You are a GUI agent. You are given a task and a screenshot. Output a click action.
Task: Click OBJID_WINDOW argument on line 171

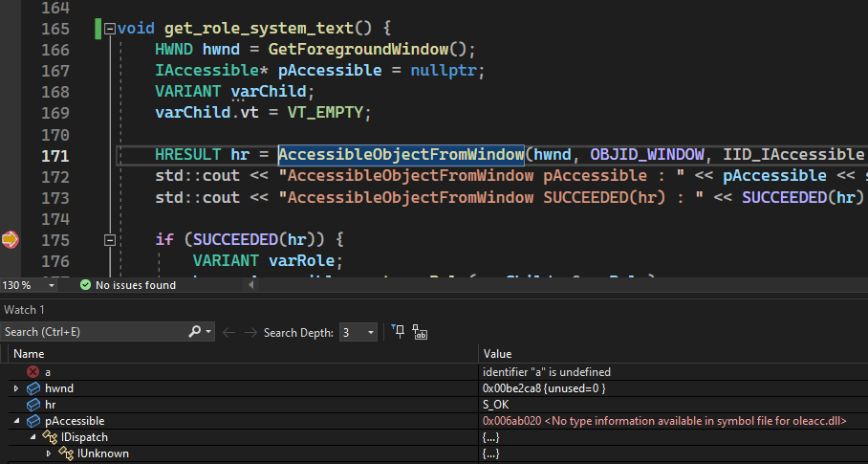(x=647, y=154)
